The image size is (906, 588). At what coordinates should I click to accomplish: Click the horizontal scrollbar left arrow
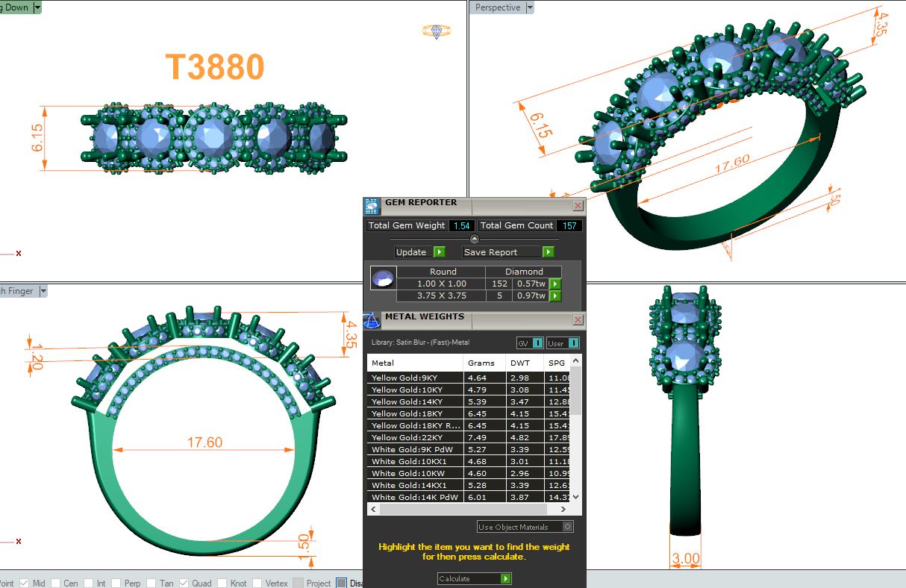click(373, 509)
